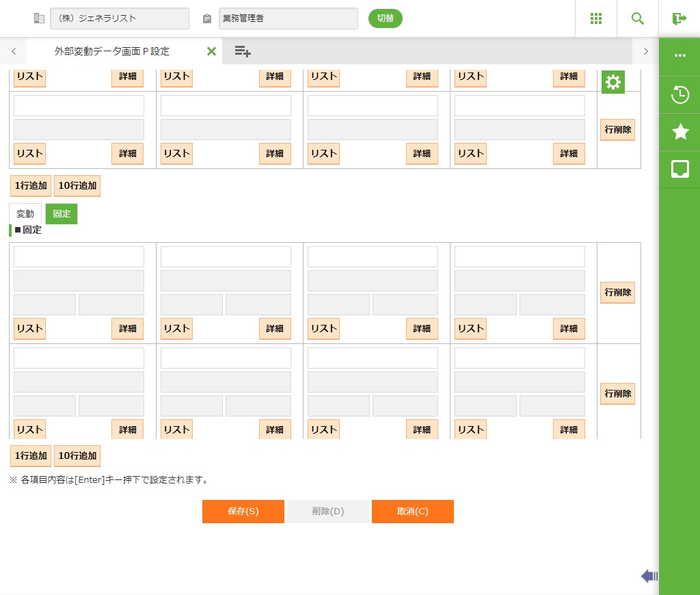Screen dimensions: 700x595
Task: Click the three-dots more icon in sidebar
Action: tap(679, 56)
